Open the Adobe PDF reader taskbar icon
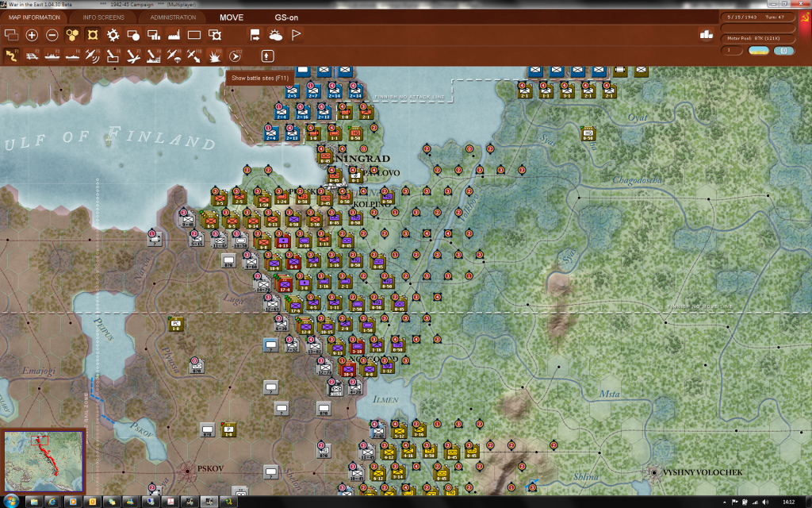The image size is (812, 508). (170, 502)
